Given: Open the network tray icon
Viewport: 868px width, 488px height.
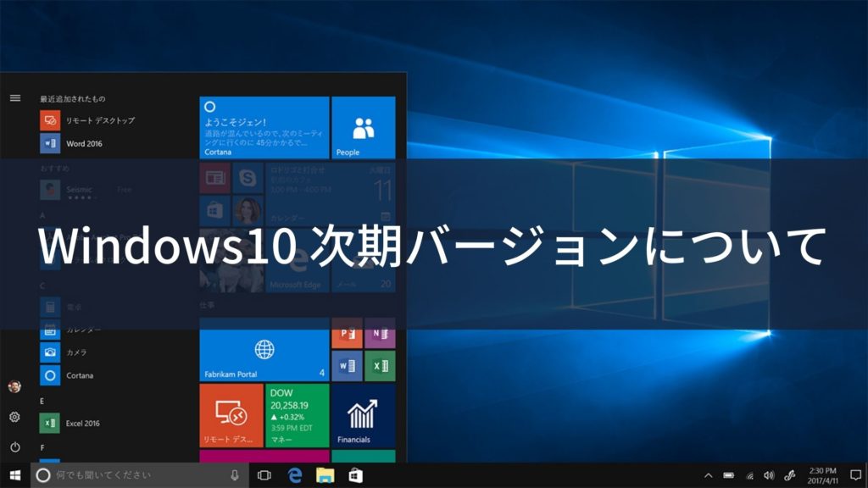Looking at the screenshot, I should [x=750, y=475].
